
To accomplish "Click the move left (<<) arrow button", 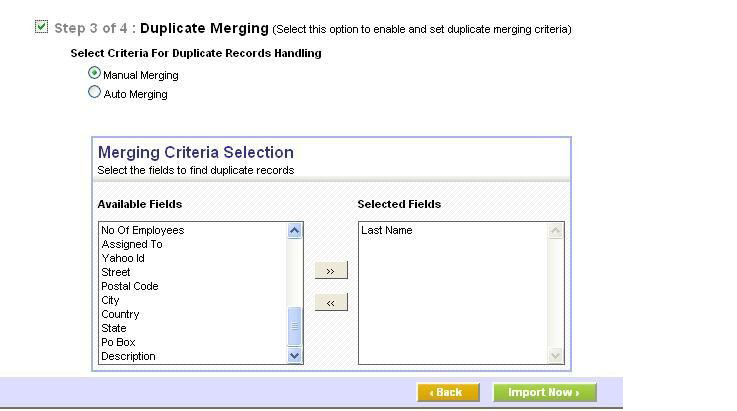I will pos(330,303).
